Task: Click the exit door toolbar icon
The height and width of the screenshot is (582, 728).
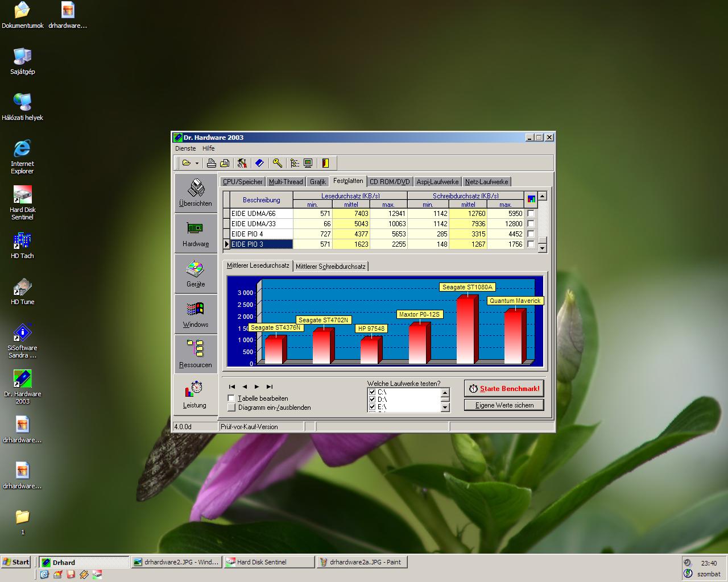Action: pos(325,163)
